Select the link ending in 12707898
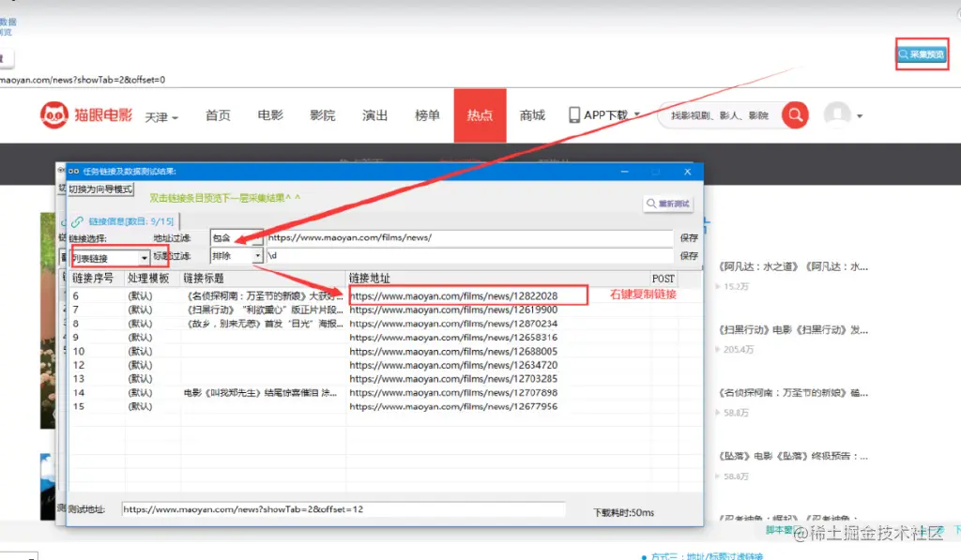This screenshot has width=961, height=560. 453,393
